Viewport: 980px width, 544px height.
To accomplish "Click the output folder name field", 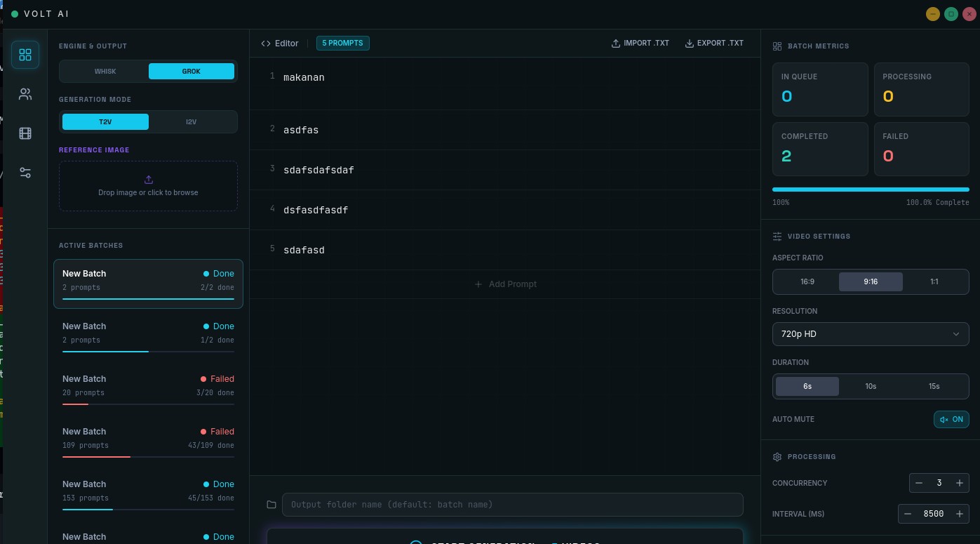I will pyautogui.click(x=512, y=505).
